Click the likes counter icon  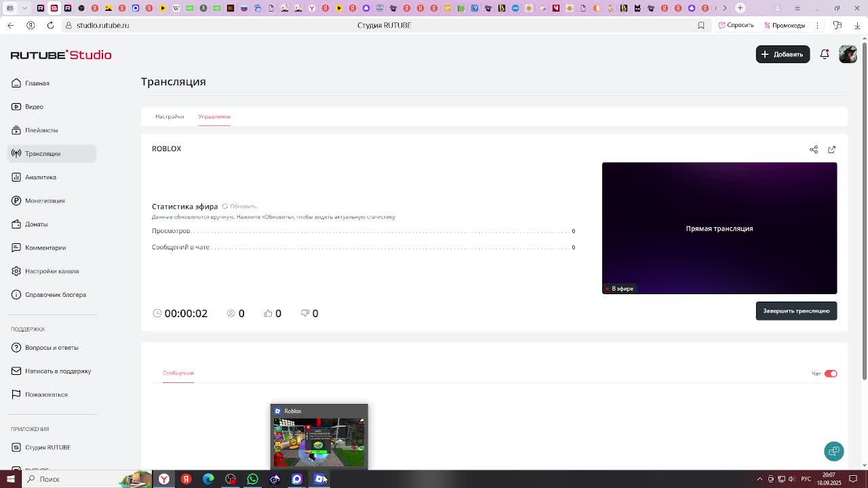click(x=268, y=313)
